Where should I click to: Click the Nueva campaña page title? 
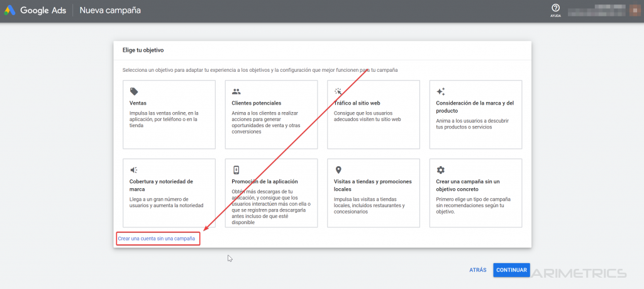pos(110,10)
